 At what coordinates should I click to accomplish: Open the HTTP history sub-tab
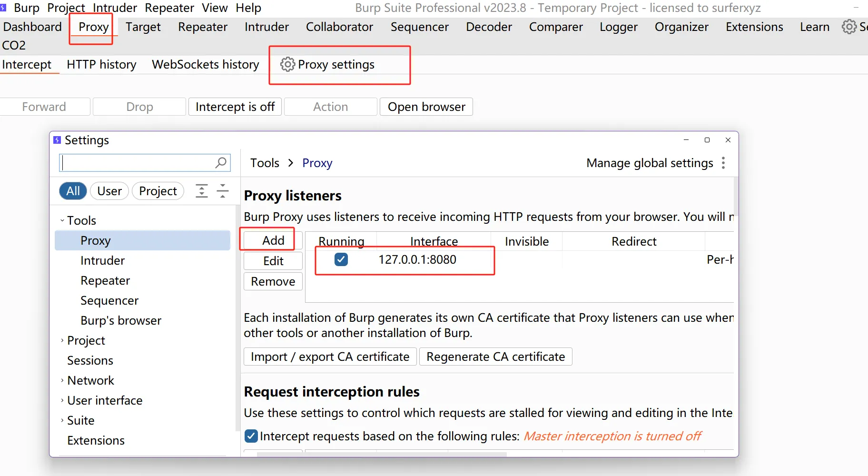pyautogui.click(x=101, y=64)
